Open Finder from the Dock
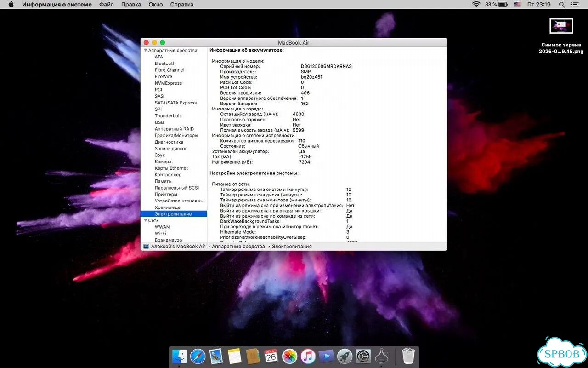588x368 pixels. 179,356
